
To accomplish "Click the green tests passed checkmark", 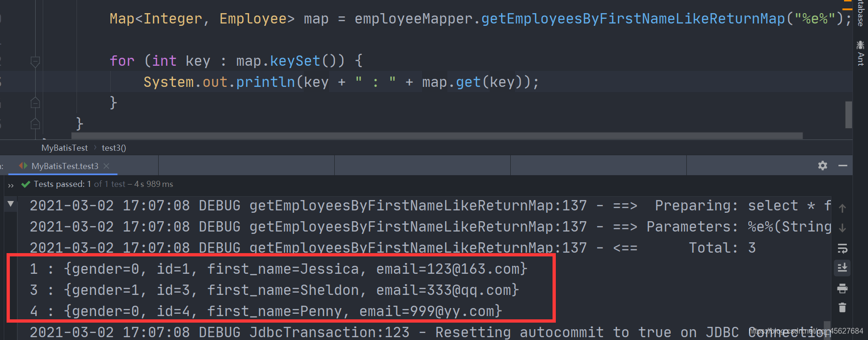I will (x=26, y=184).
